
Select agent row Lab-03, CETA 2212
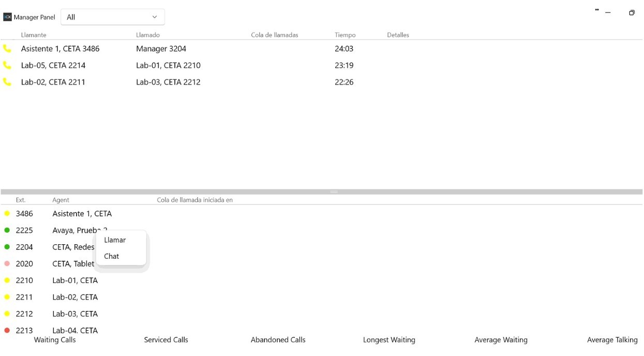tap(75, 314)
